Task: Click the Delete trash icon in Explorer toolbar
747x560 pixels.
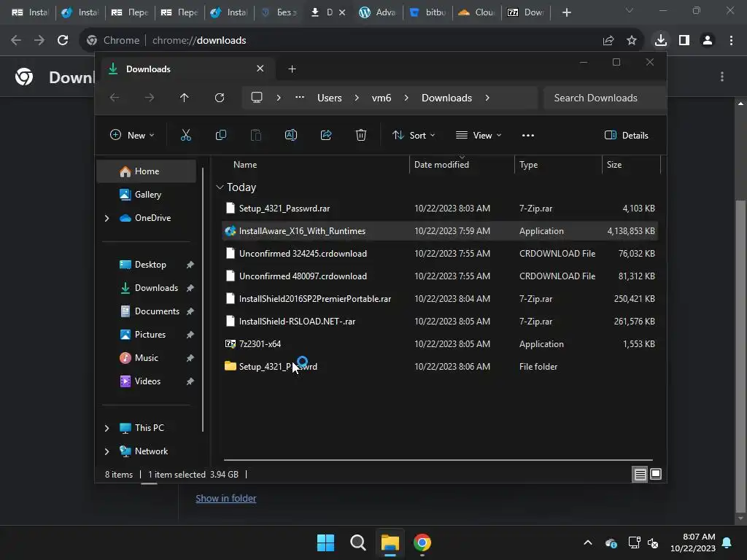Action: pos(361,135)
